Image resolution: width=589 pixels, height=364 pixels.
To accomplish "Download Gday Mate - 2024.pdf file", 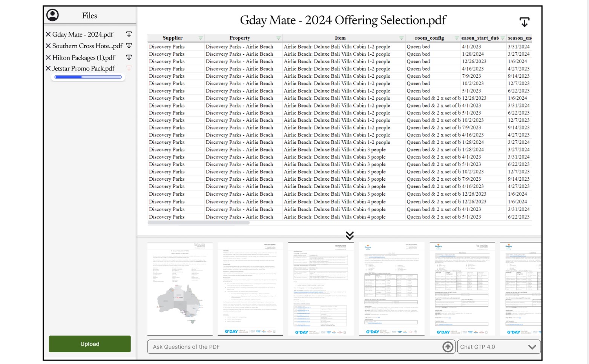I will click(x=129, y=34).
